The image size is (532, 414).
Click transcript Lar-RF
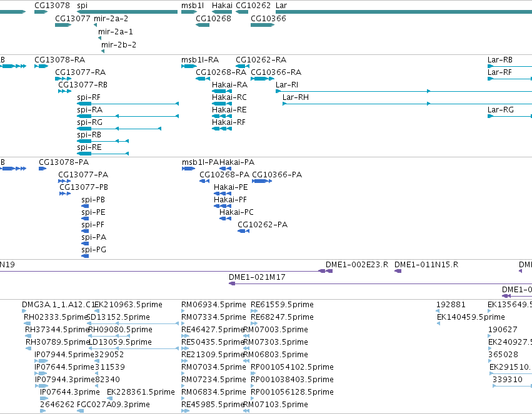coord(499,72)
